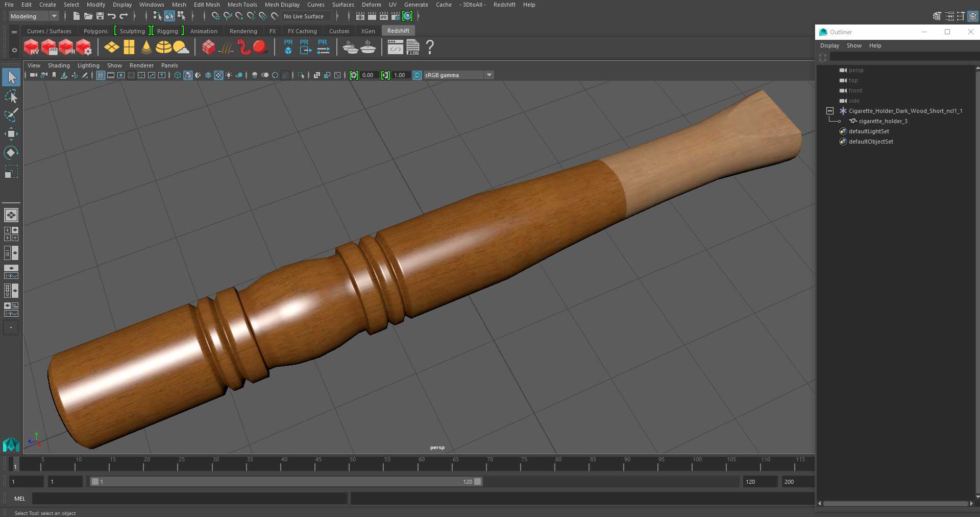Click Outliner horizontal scrollbar
The width and height of the screenshot is (980, 517).
[x=896, y=504]
